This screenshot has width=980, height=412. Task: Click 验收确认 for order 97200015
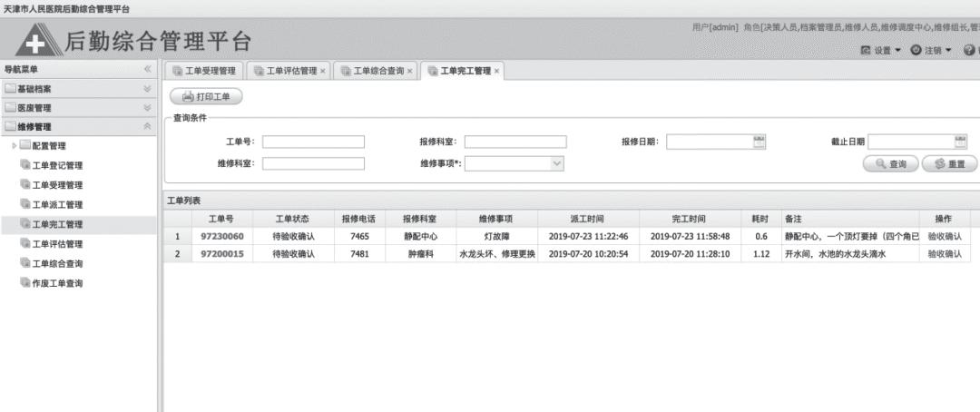[x=945, y=254]
